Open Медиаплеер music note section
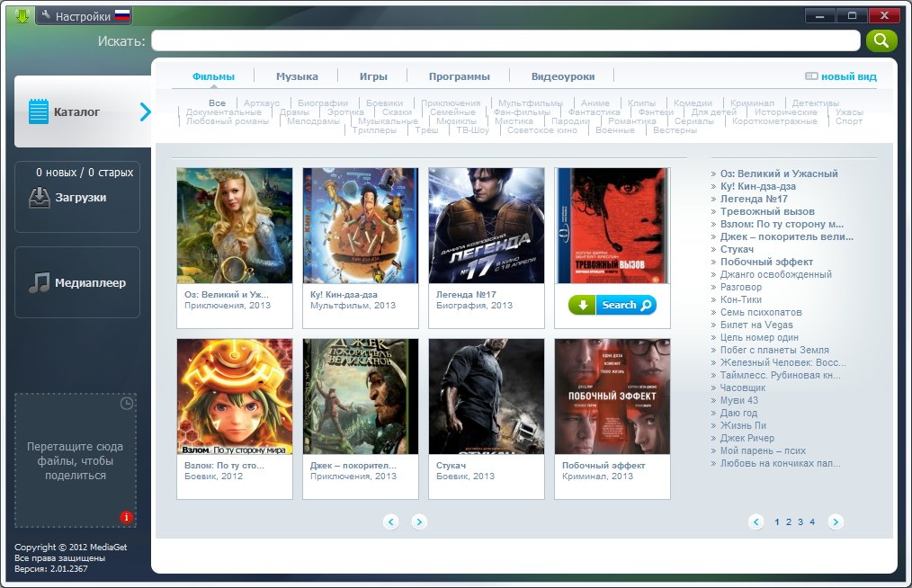The image size is (912, 588). pyautogui.click(x=77, y=282)
